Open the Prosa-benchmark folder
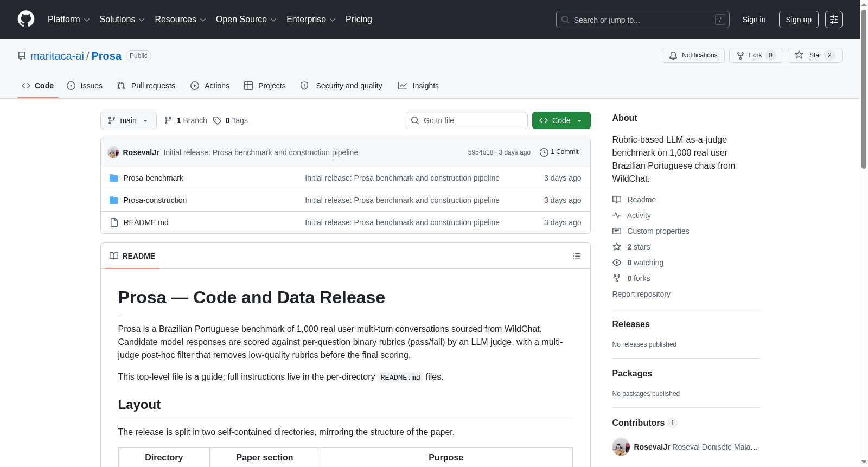 [154, 178]
